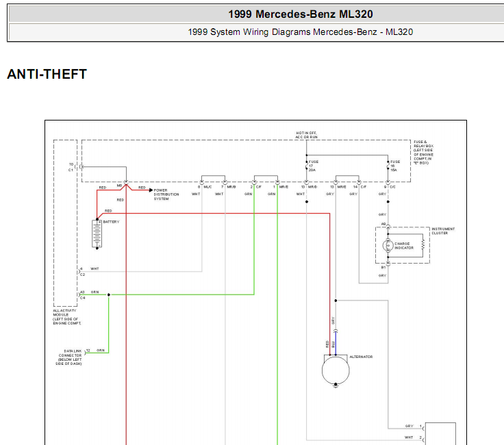Screen dimensions: 504x445
Task: Click the "DATA LINK CONNECTOR" label
Action: click(68, 357)
